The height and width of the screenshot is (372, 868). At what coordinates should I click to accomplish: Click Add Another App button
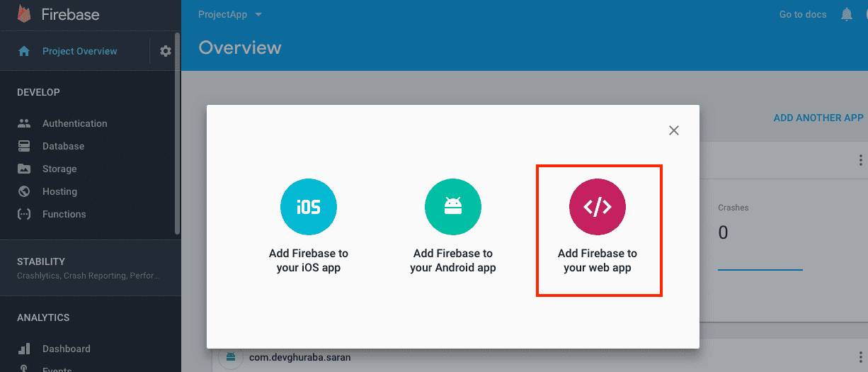[818, 118]
